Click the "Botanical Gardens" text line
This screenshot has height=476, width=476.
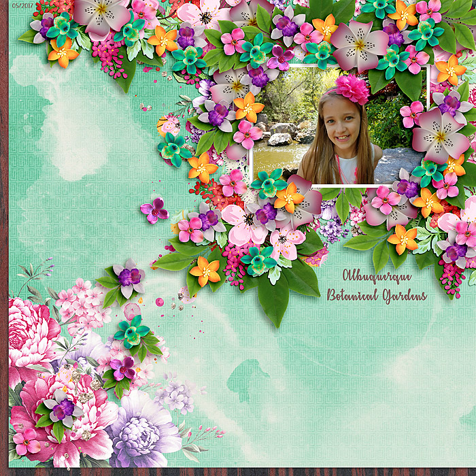pos(377,295)
